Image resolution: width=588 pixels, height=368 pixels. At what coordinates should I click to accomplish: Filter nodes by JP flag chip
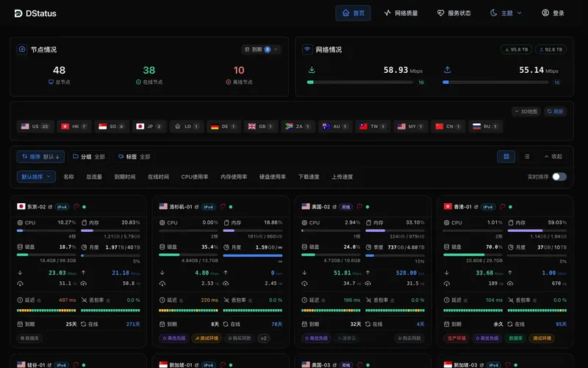tap(149, 127)
